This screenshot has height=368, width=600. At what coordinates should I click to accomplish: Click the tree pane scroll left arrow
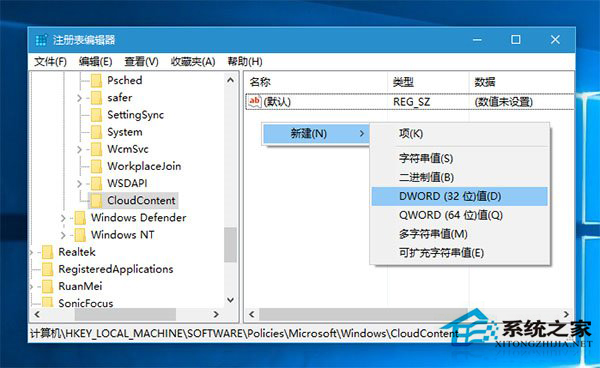37,314
